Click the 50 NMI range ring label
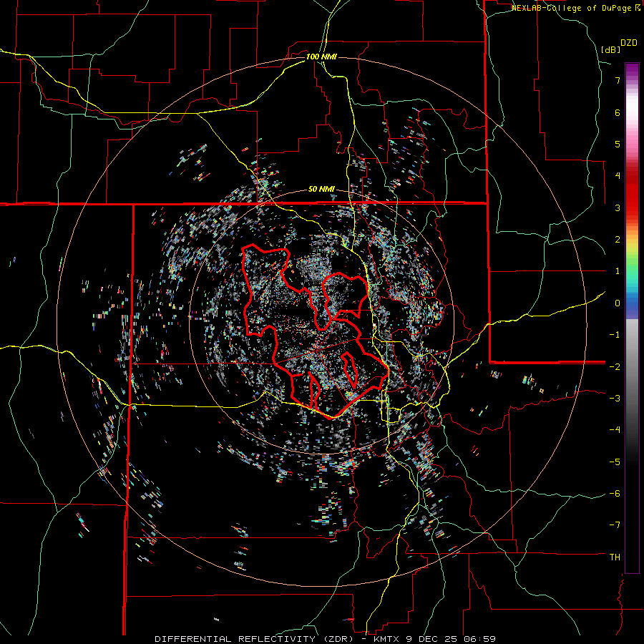 coord(321,190)
